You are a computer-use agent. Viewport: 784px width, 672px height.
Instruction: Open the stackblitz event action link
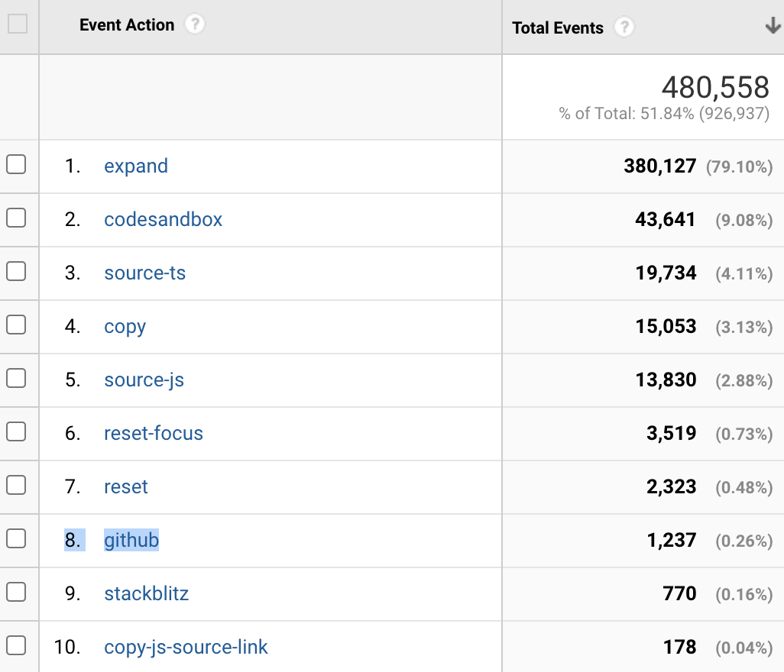pos(147,593)
